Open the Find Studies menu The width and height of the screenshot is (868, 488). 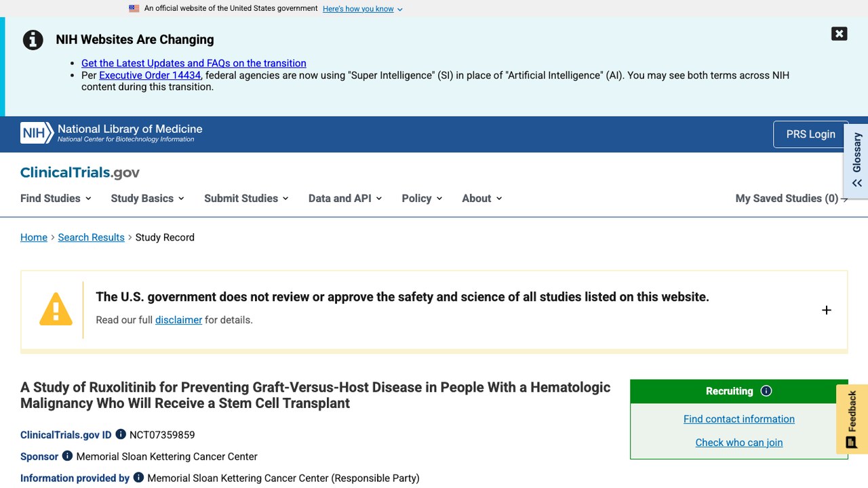[x=56, y=198]
